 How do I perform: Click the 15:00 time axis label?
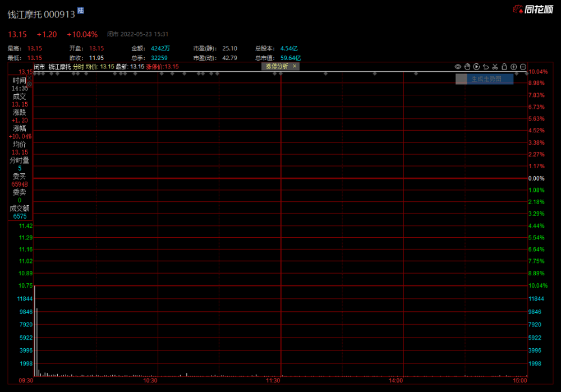tap(520, 381)
